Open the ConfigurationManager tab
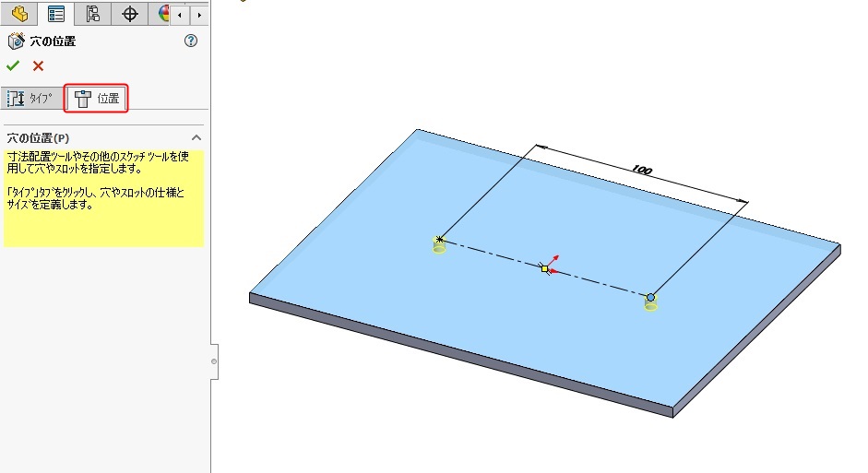This screenshot has height=473, width=868. click(x=93, y=14)
